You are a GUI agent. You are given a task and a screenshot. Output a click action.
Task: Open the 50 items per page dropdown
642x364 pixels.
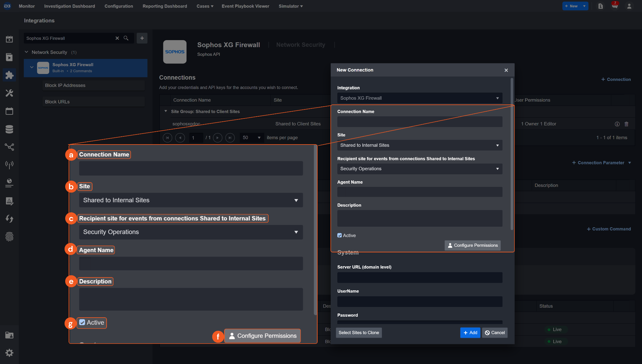pos(252,138)
